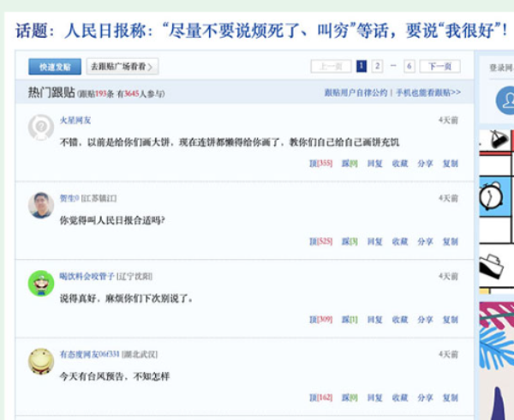Downvote 踩[0] on 台风预告 comment

pos(350,398)
